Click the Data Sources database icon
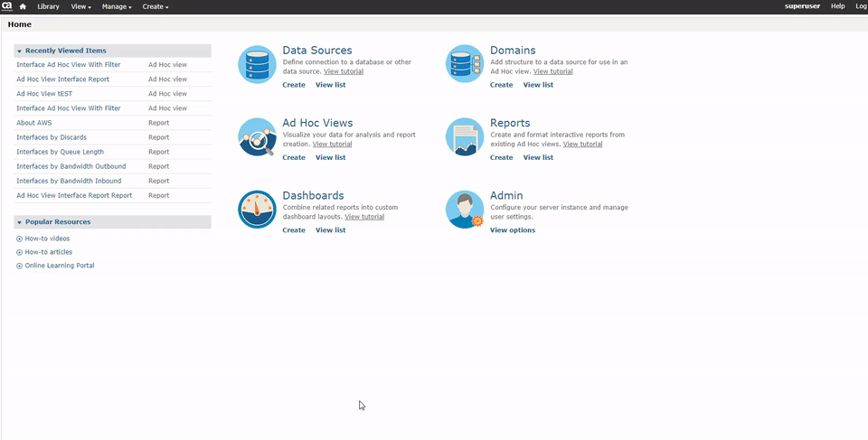 pos(257,65)
